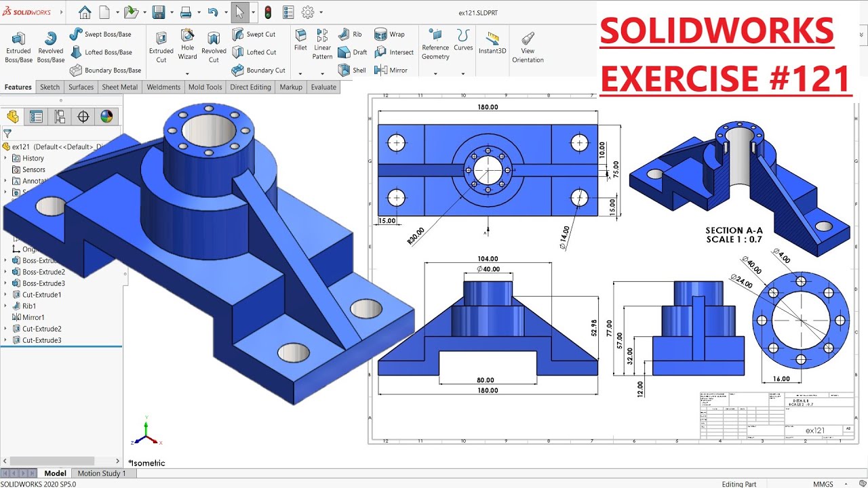
Task: Choose Lofted Boss/Base feature
Action: [x=100, y=52]
